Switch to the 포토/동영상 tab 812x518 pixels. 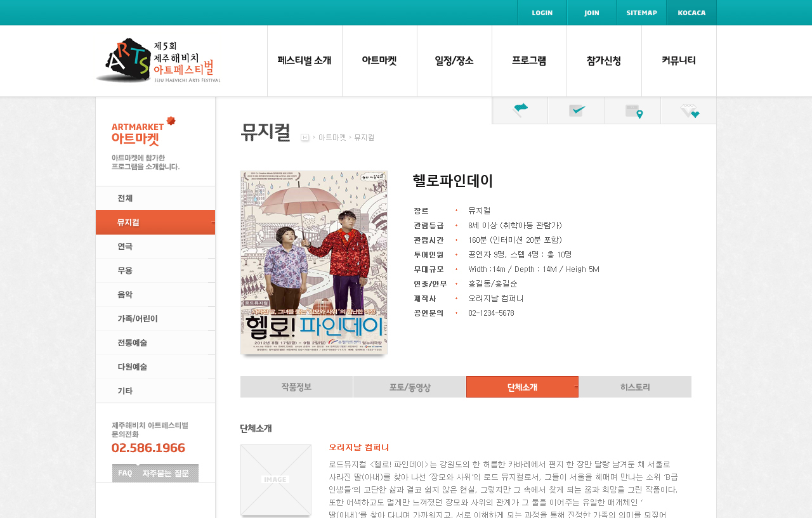(410, 387)
